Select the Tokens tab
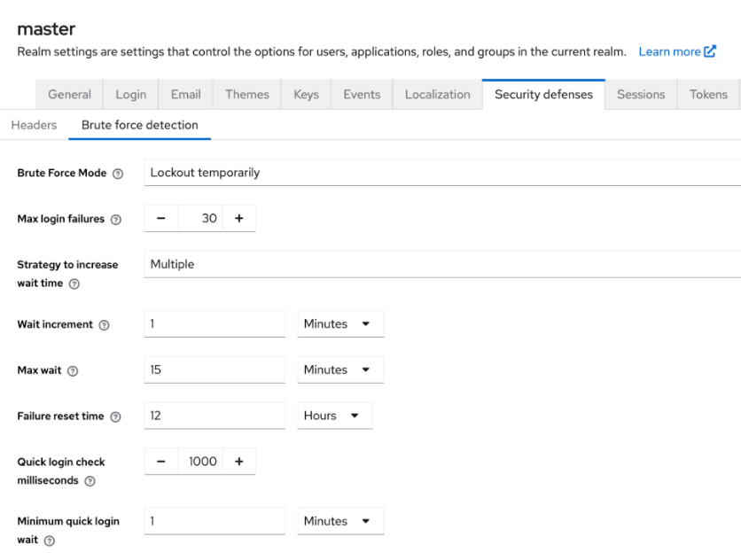 [708, 95]
